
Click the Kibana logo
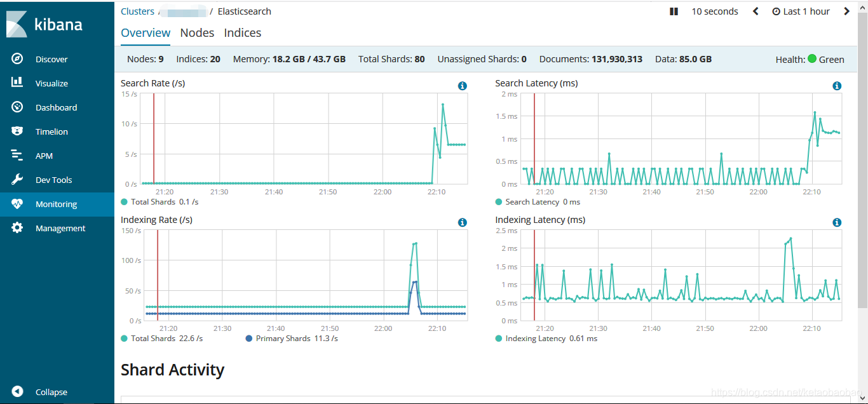point(44,24)
